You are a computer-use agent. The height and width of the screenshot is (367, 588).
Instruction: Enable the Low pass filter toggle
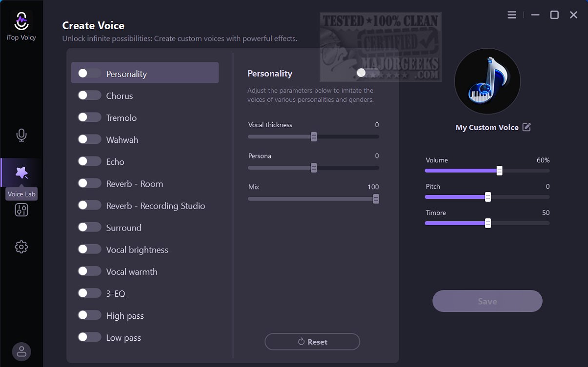89,337
